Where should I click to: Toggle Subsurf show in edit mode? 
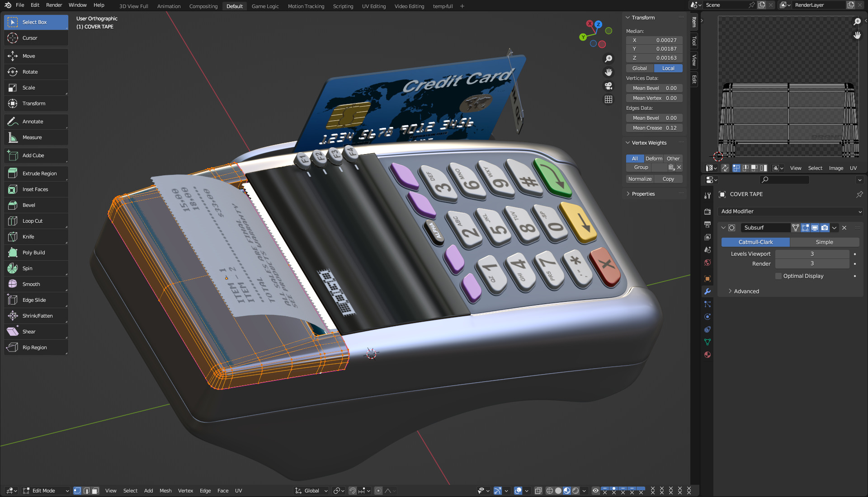805,228
